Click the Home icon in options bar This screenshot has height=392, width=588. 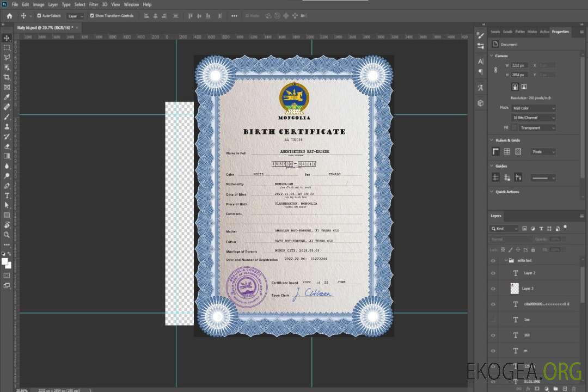[9, 16]
